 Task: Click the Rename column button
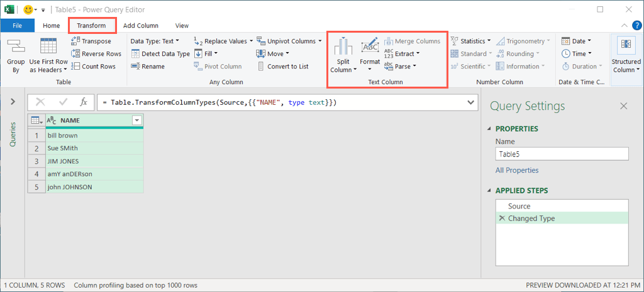148,67
